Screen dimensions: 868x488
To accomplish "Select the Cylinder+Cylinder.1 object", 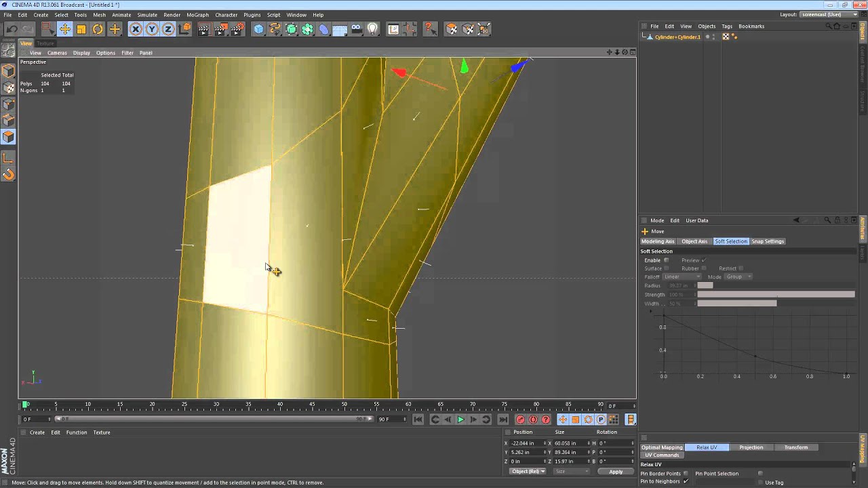I will tap(677, 37).
